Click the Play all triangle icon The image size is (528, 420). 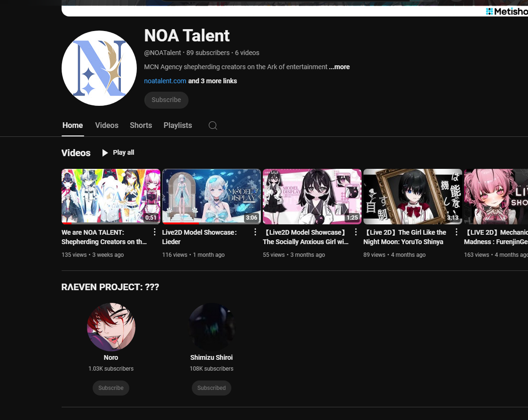[x=105, y=153]
